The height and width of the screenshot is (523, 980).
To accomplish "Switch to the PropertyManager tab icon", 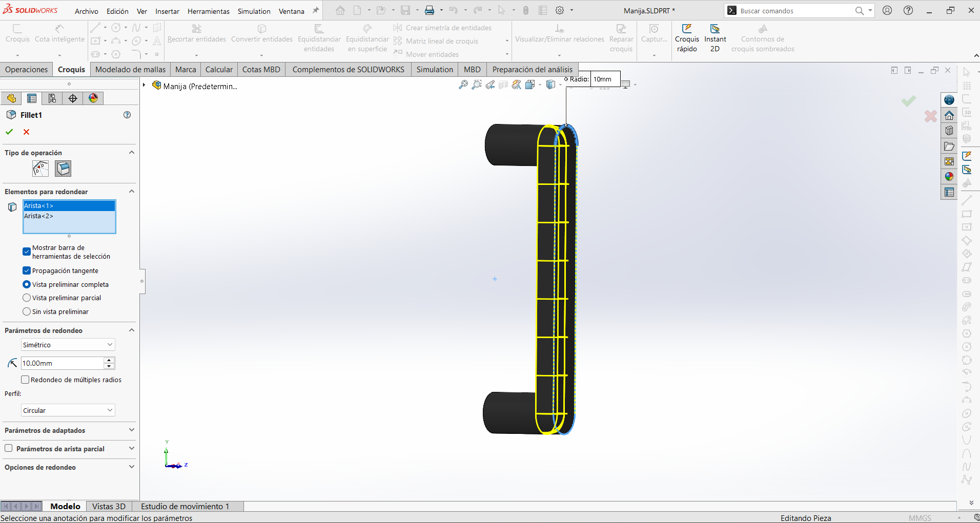I will click(x=32, y=98).
